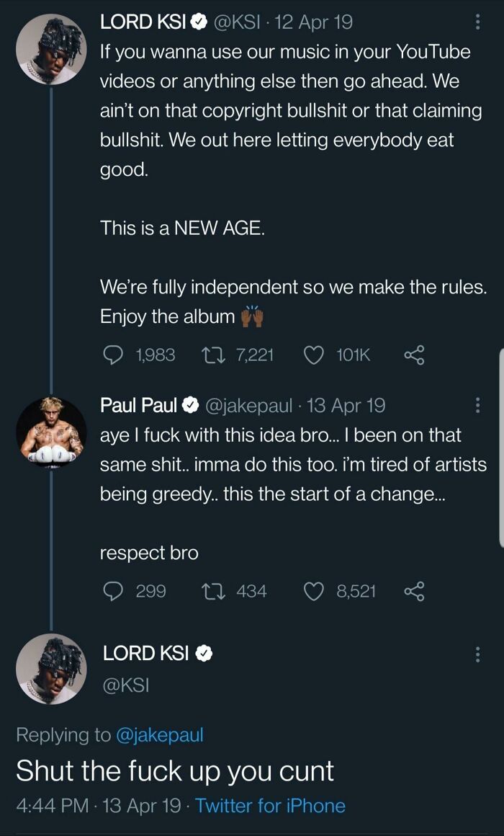The image size is (504, 836).
Task: Like Jake Paul's tweet with 8,521 hearts
Action: [313, 591]
